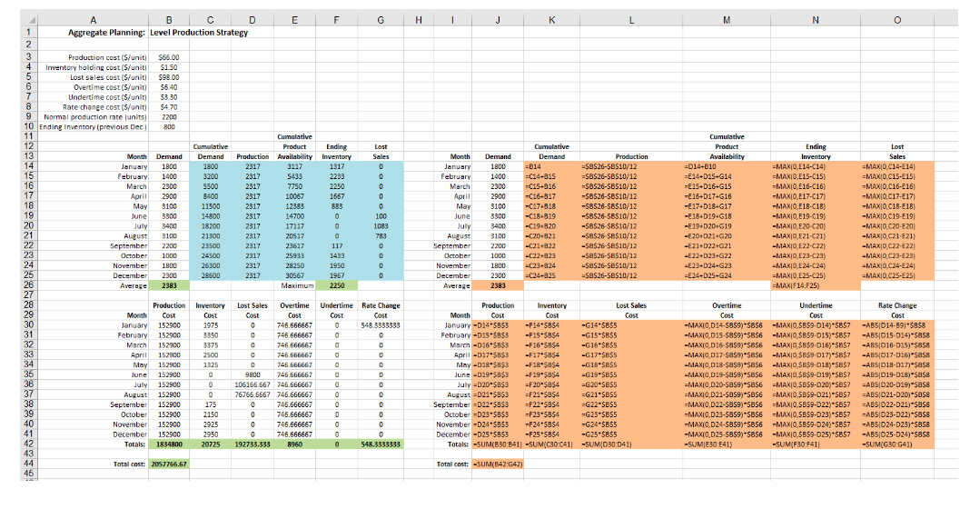Select the $3.30 undertime cost value
Screen dimensions: 980x509
tap(169, 97)
